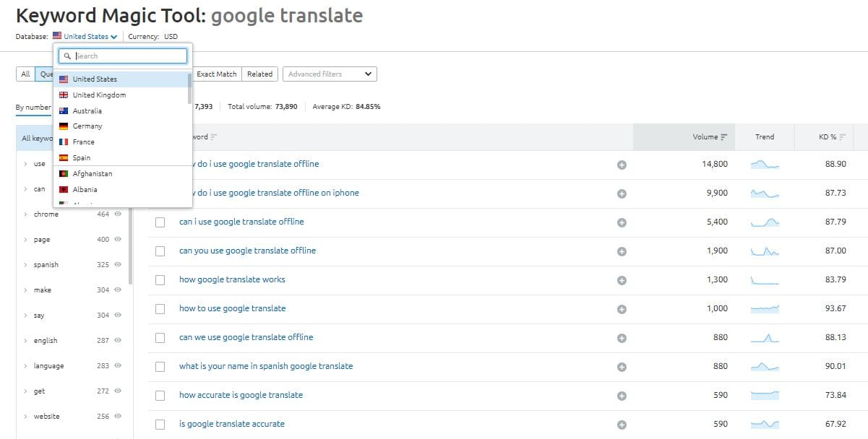
Task: Click 'By number' sorting tab
Action: coord(33,107)
